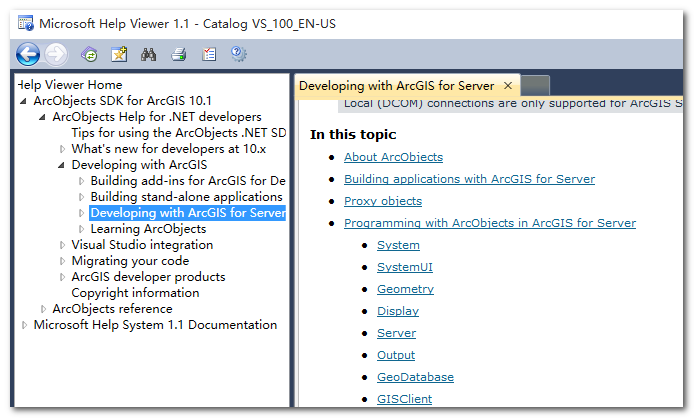
Task: Select ArcGIS developer products tree item
Action: [148, 277]
